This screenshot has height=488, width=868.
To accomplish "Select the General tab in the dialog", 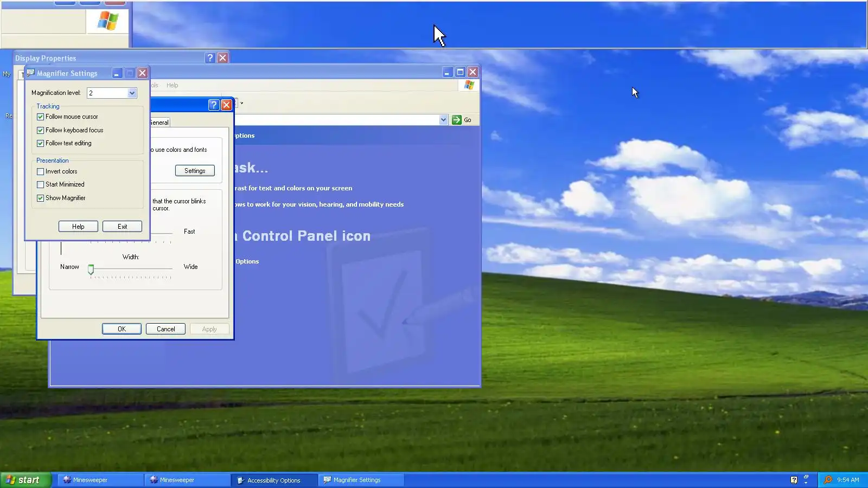I will (x=159, y=123).
